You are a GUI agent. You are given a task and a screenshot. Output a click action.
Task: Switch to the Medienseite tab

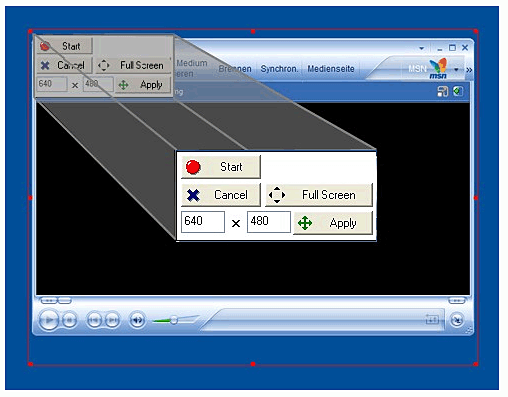pyautogui.click(x=331, y=69)
